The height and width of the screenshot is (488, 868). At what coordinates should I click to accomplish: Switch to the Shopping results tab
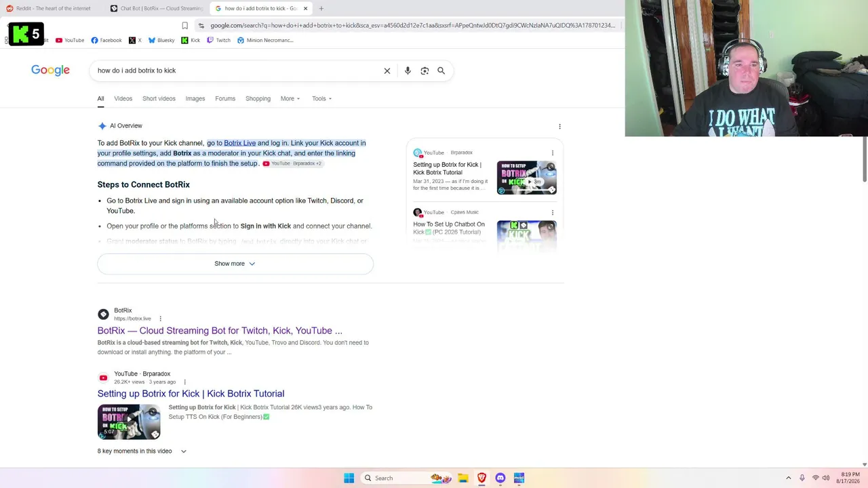click(258, 98)
